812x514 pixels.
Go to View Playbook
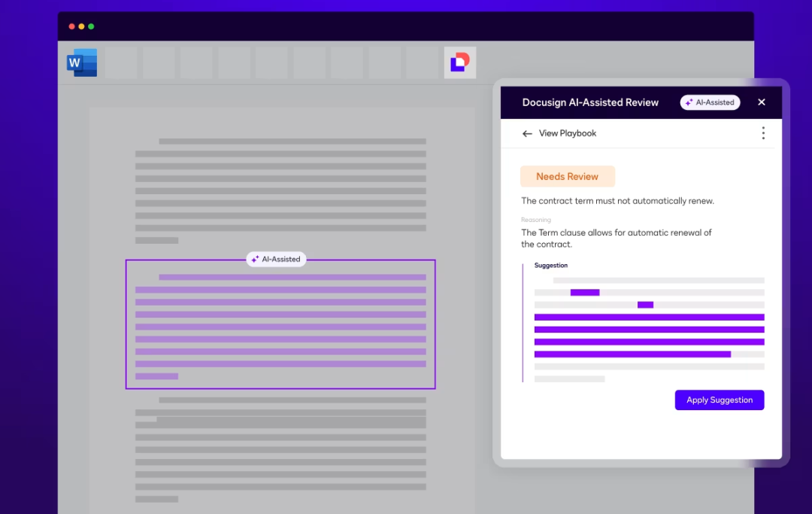tap(568, 133)
